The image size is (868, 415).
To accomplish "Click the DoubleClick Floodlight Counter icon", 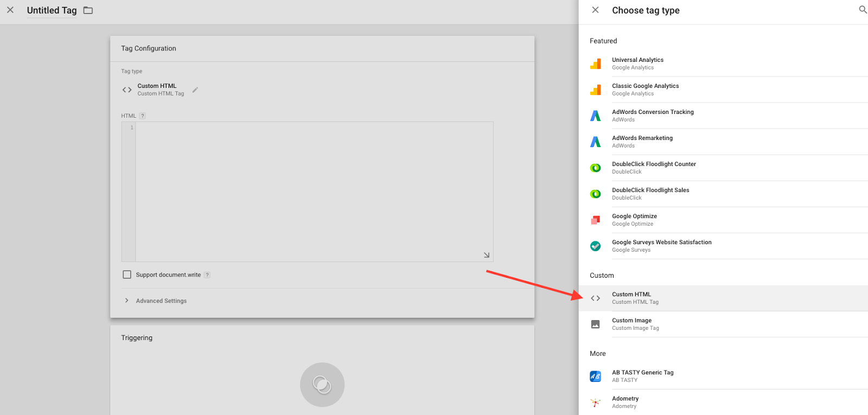I will coord(596,168).
